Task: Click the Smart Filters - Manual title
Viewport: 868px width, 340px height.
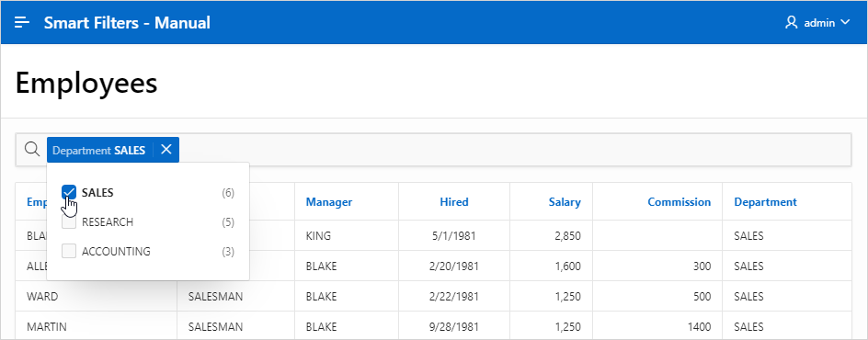Action: pos(127,23)
